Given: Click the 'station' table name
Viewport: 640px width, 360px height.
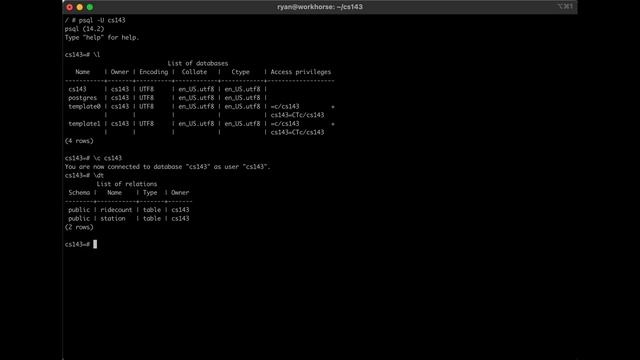Looking at the screenshot, I should pos(113,218).
